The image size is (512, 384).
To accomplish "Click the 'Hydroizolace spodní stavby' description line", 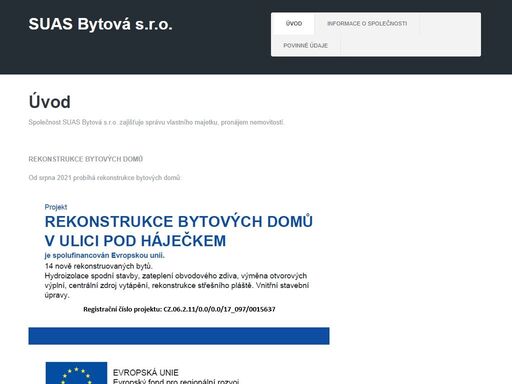I will pyautogui.click(x=176, y=276).
